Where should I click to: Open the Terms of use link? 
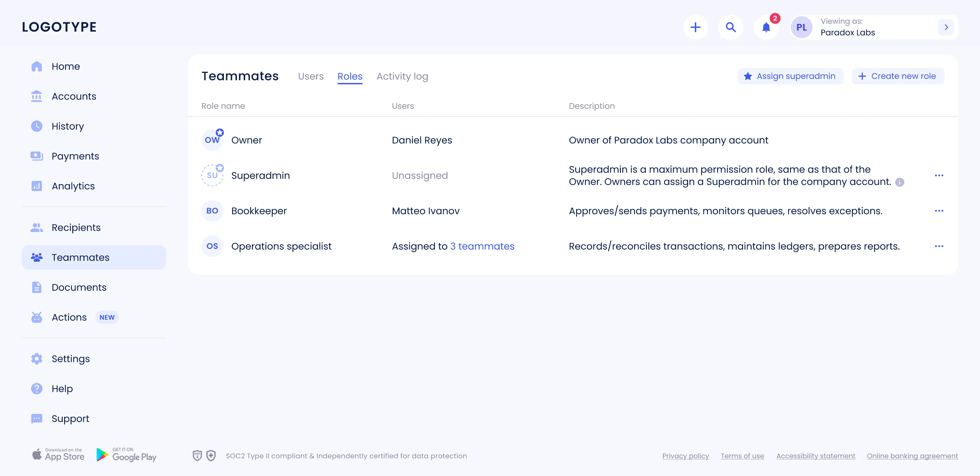(x=742, y=456)
